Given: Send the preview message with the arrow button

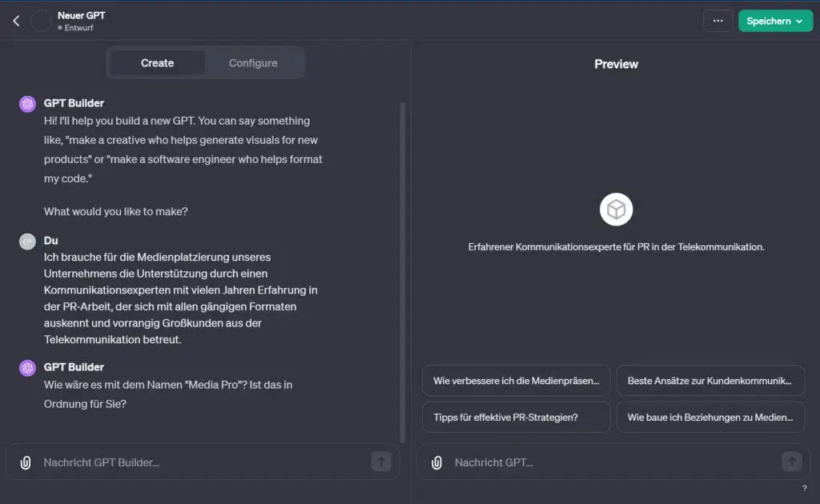Looking at the screenshot, I should tap(792, 462).
